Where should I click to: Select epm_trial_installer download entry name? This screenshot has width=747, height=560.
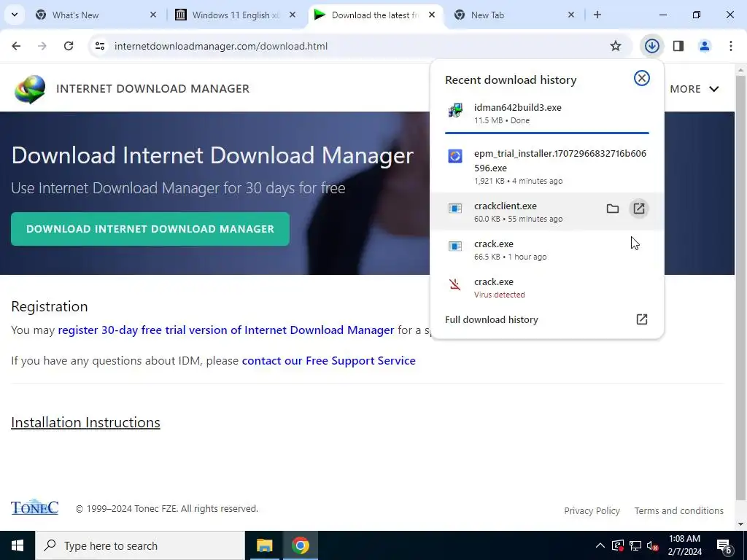(560, 160)
